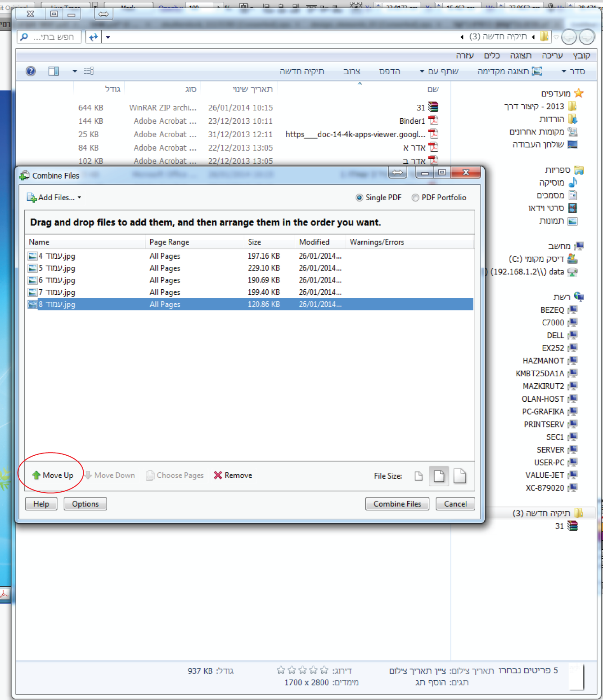Click the Move Down button

click(x=109, y=475)
